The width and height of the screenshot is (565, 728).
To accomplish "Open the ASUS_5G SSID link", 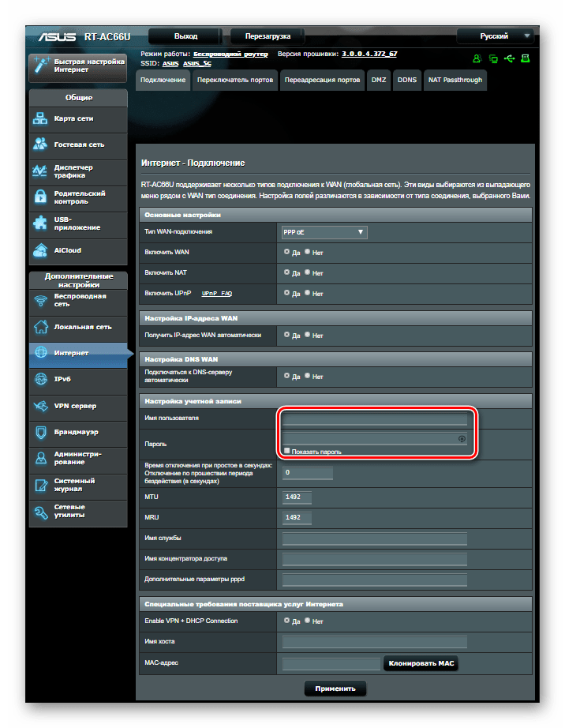I will point(196,64).
